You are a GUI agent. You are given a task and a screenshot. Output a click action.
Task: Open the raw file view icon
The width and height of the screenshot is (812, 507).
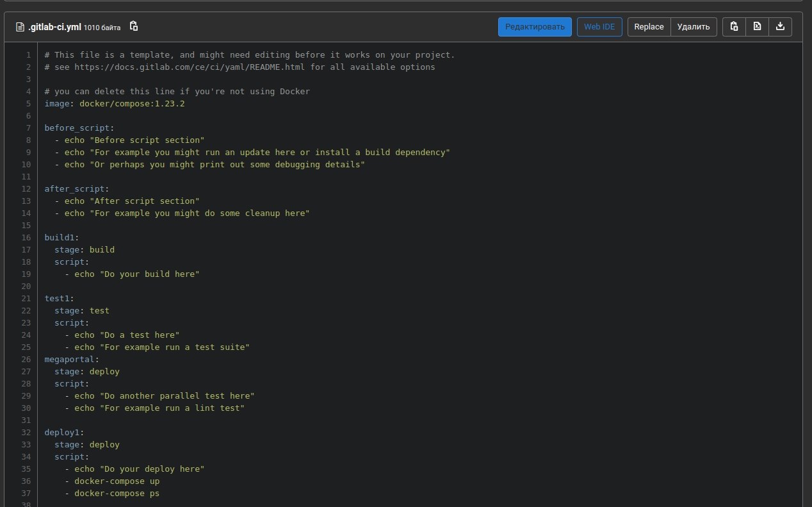coord(757,26)
